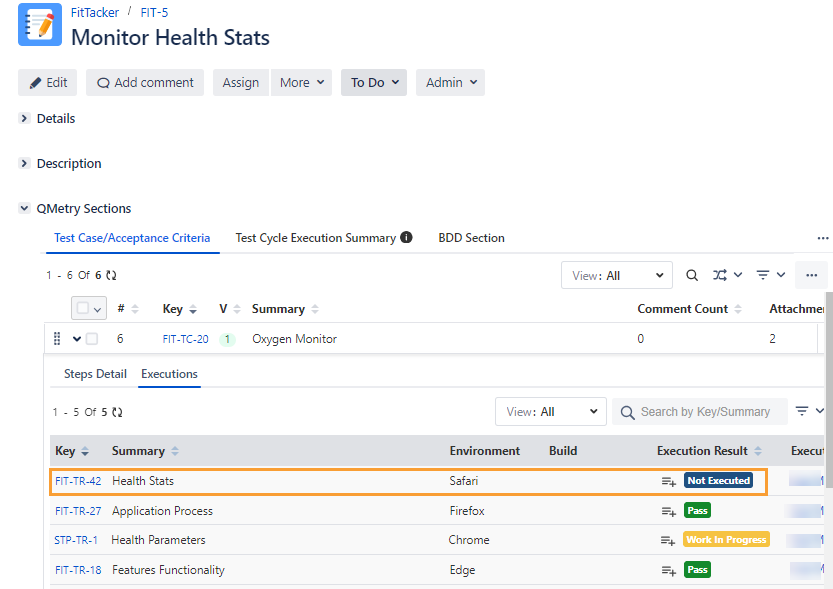This screenshot has width=833, height=589.
Task: Open test case link FIT-TC-20
Action: [x=185, y=339]
